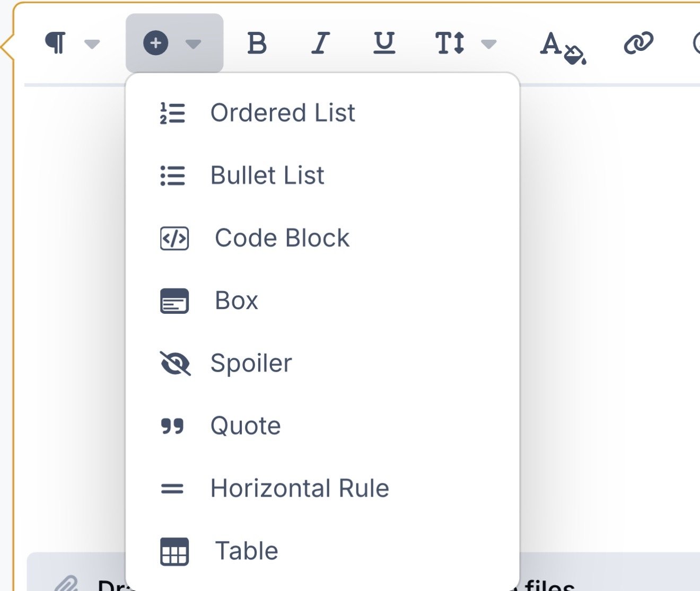Collapse the insert menu dropdown arrow

[194, 43]
